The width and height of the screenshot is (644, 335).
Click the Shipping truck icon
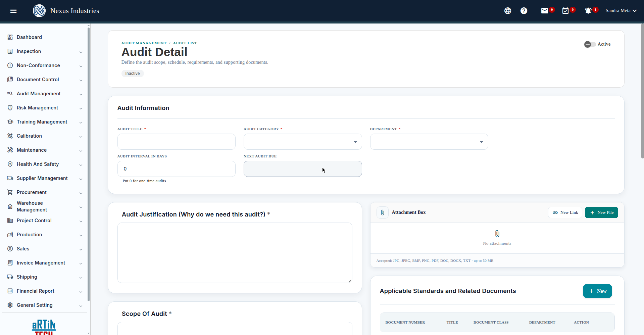tap(10, 277)
